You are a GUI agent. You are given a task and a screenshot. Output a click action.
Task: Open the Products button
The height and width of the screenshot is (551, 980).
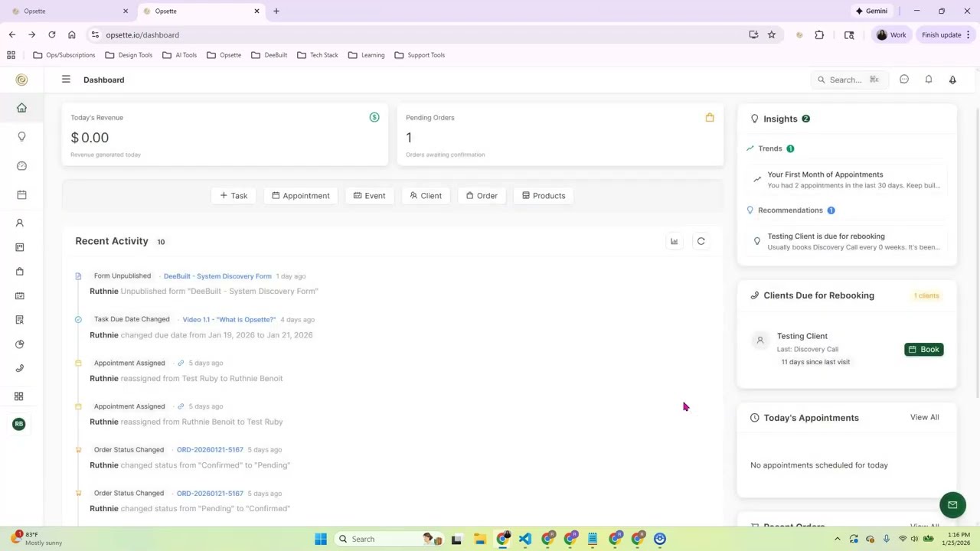tap(544, 196)
